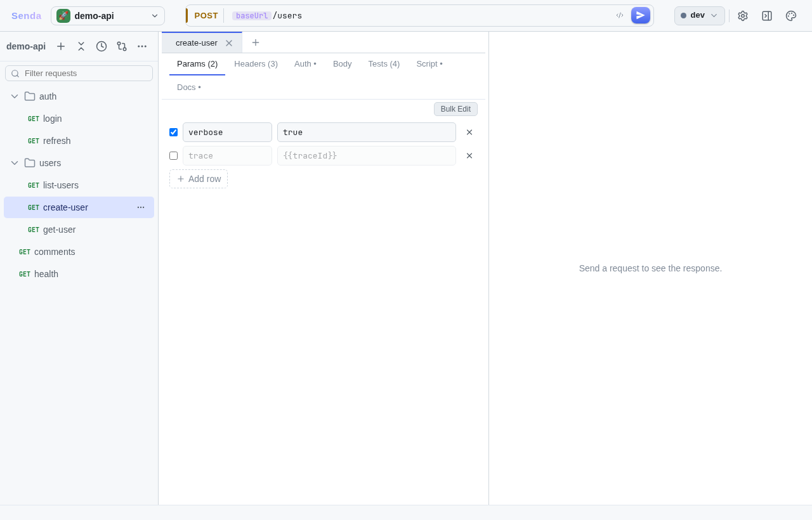Open sidebar more options ellipsis
The height and width of the screenshot is (520, 812).
click(142, 46)
